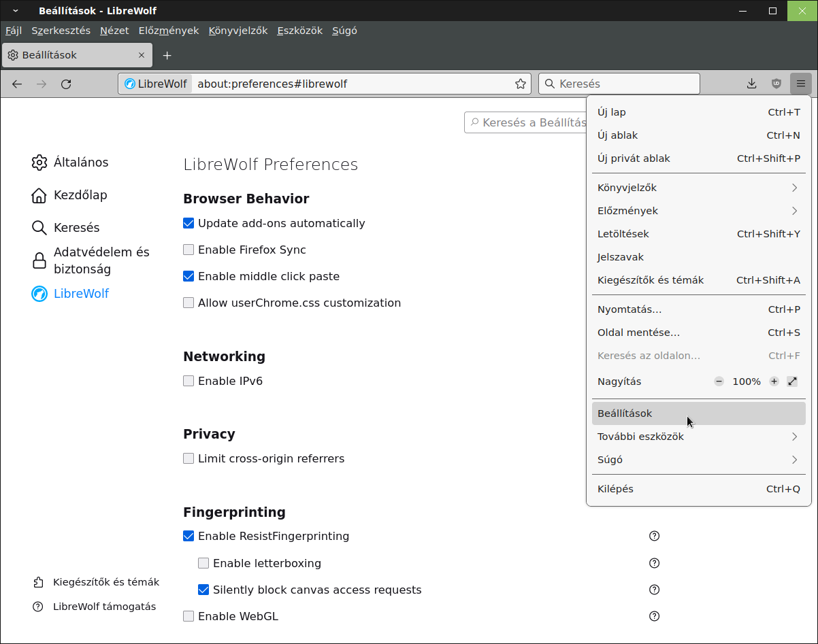818x644 pixels.
Task: Open the Eszközök menu
Action: point(300,31)
